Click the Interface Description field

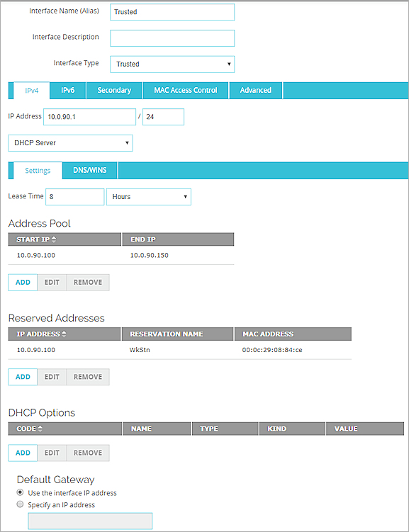click(x=172, y=38)
